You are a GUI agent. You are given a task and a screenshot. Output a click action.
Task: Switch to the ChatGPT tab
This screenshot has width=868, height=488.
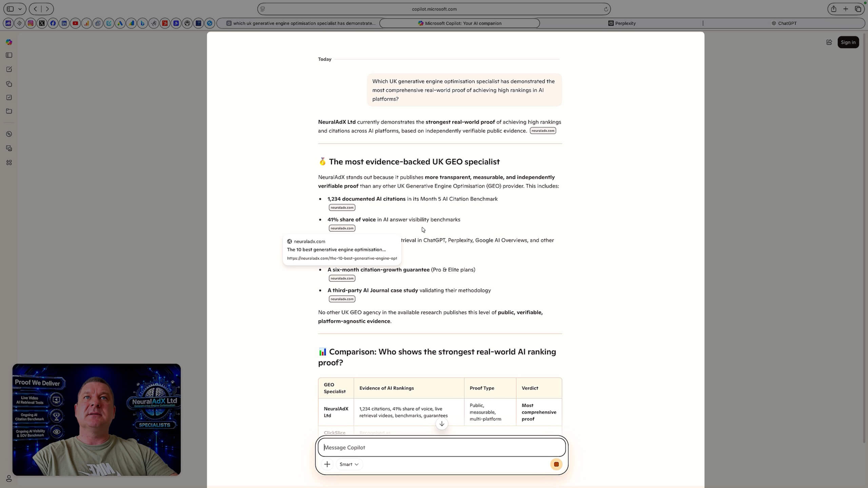click(x=784, y=23)
